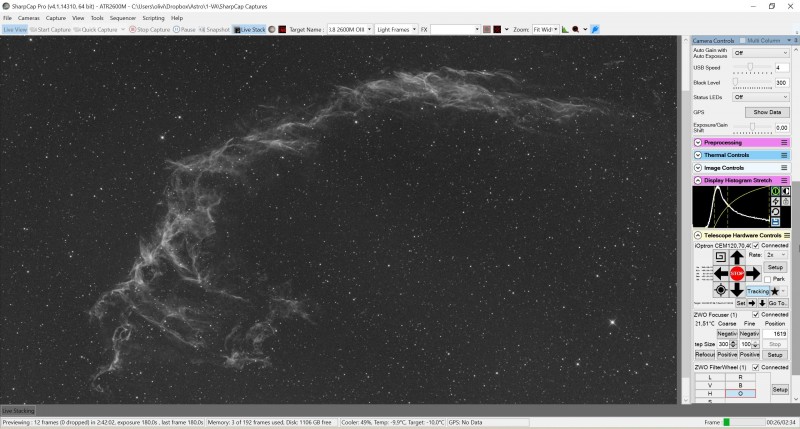Screen dimensions: 800x429
Task: Open the Tools menu
Action: (97, 18)
